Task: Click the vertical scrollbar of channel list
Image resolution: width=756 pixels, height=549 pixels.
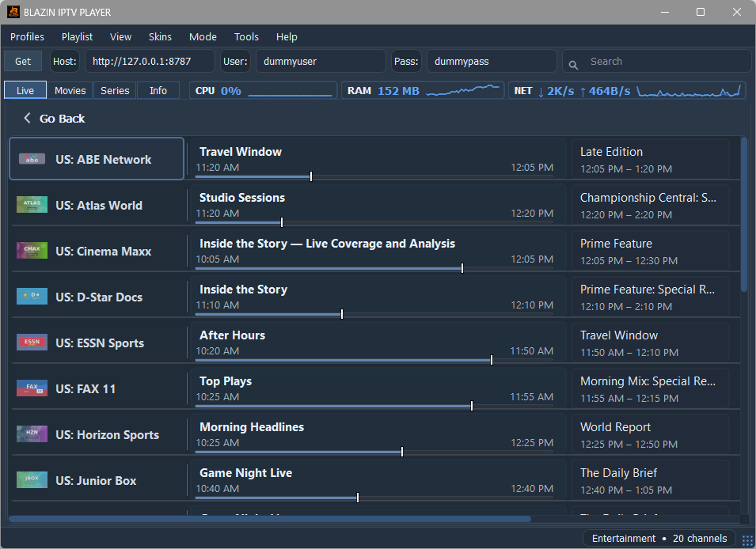Action: [744, 214]
